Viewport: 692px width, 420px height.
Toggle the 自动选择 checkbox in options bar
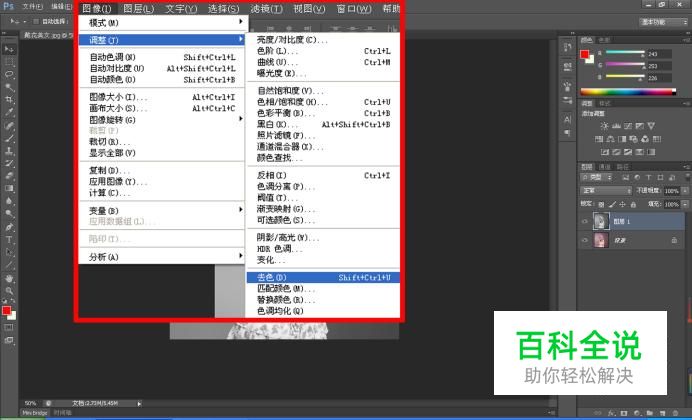[x=36, y=22]
